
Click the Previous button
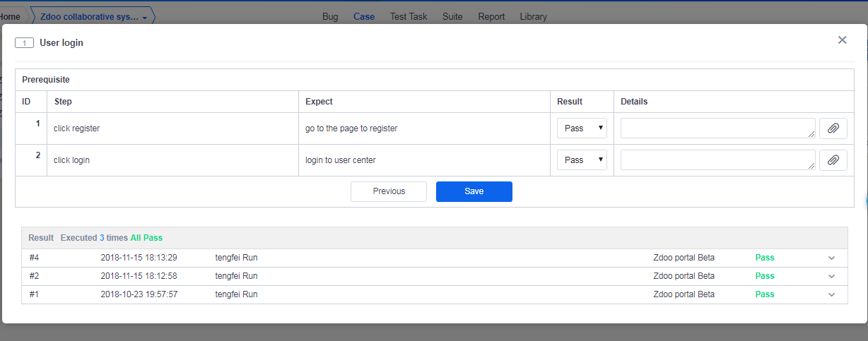389,191
